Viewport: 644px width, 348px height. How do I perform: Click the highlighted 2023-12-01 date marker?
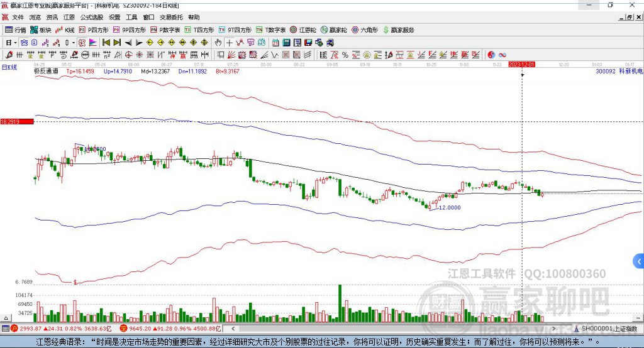click(521, 65)
